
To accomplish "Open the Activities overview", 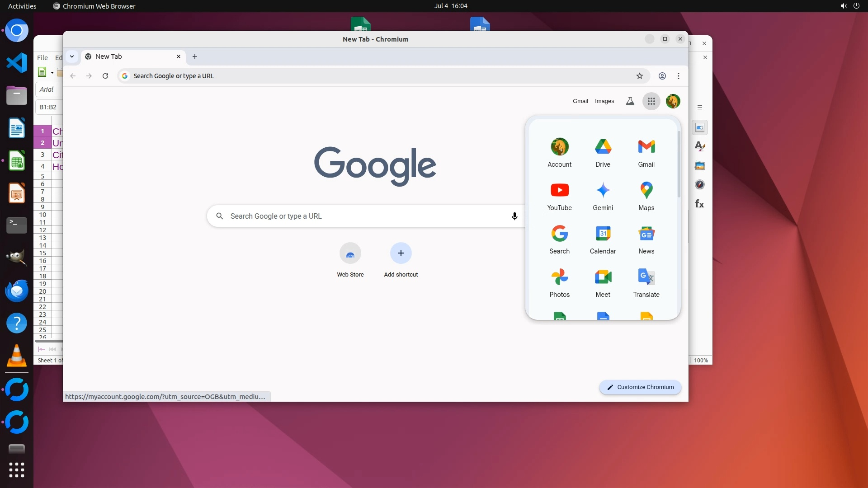I will (x=22, y=6).
